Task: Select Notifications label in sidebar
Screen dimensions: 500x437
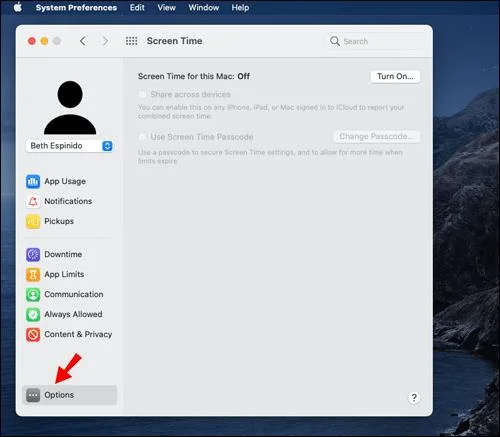Action: pyautogui.click(x=68, y=201)
